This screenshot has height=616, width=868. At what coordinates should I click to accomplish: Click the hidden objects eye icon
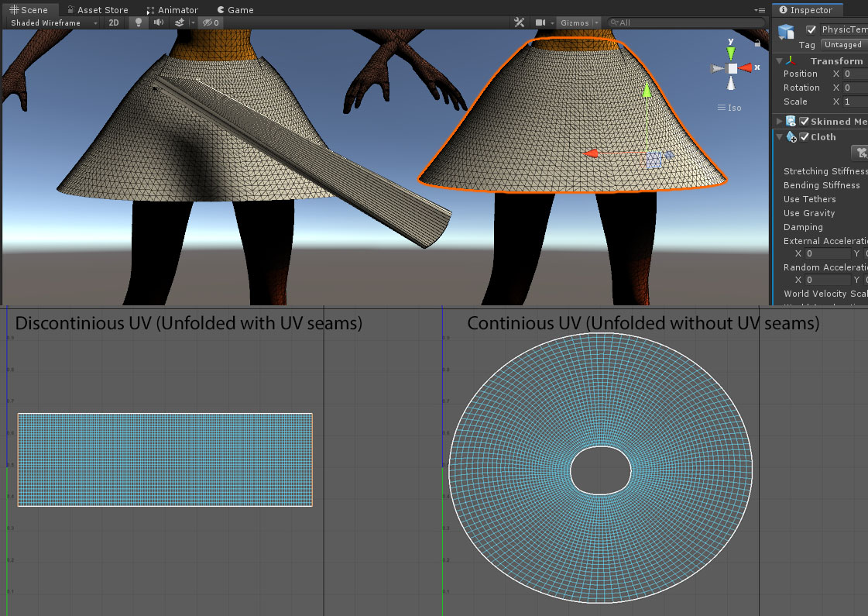tap(206, 22)
